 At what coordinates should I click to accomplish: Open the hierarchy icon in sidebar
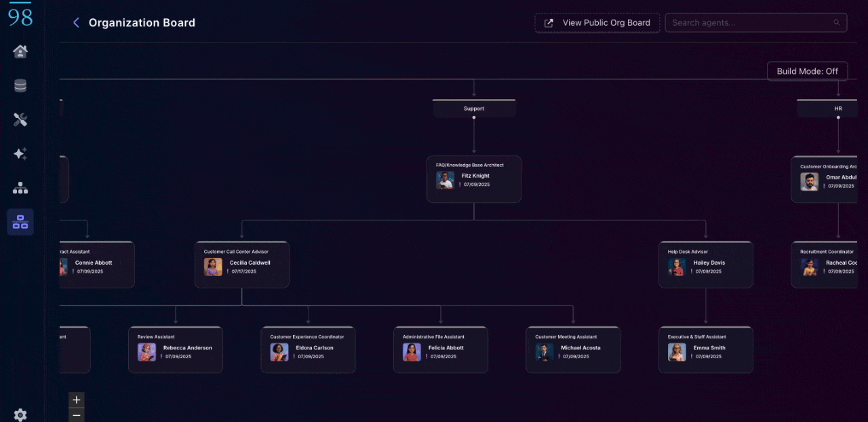point(20,188)
